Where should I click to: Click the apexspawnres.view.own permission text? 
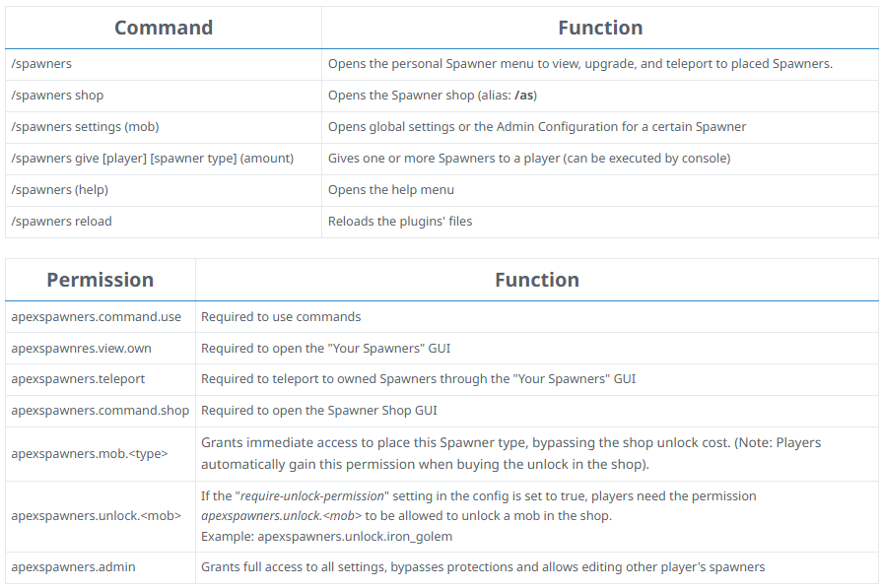point(81,349)
